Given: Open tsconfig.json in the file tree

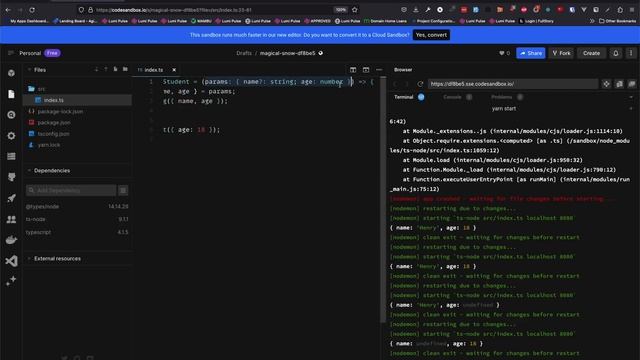Looking at the screenshot, I should click(x=77, y=134).
